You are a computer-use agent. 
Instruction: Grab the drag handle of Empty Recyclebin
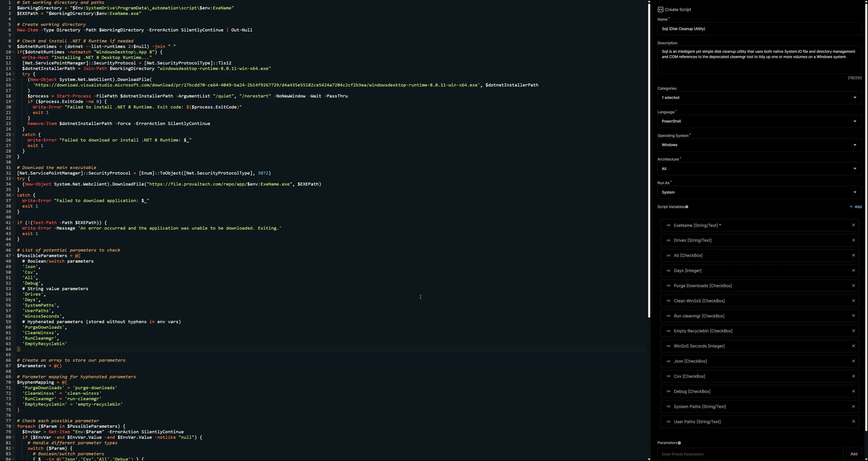(x=668, y=331)
